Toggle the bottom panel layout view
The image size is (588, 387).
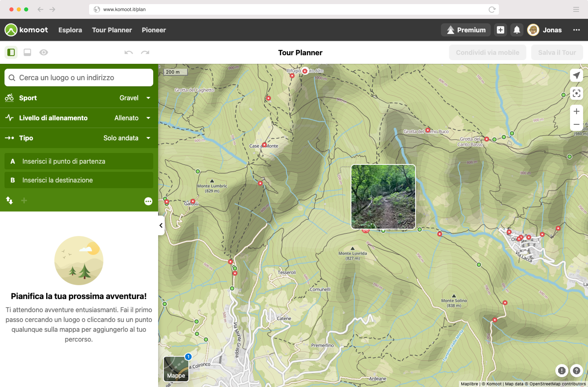coord(27,52)
